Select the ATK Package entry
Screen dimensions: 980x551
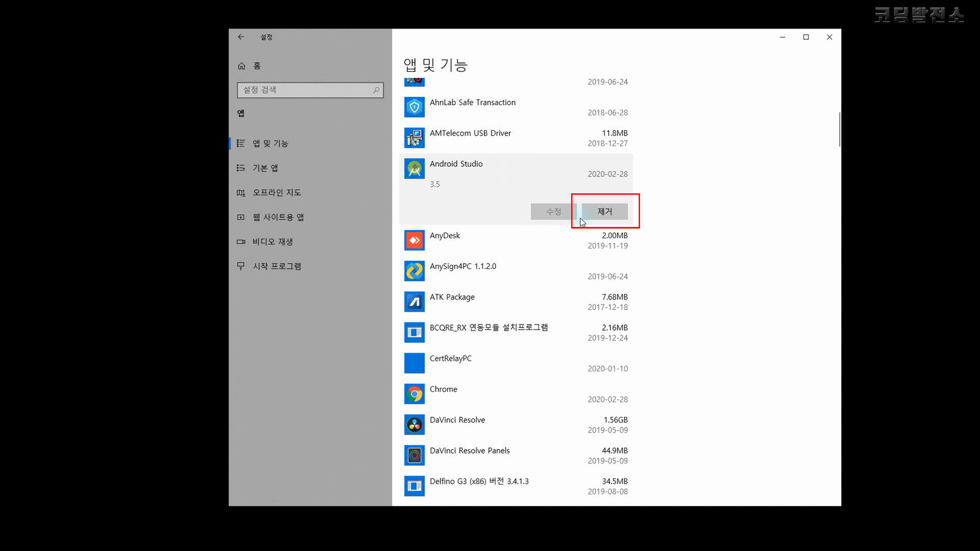(516, 302)
